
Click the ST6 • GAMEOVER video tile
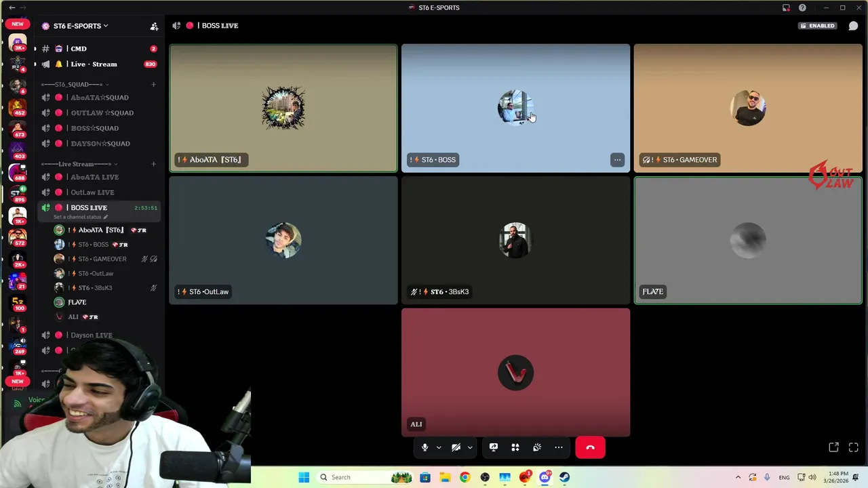748,108
